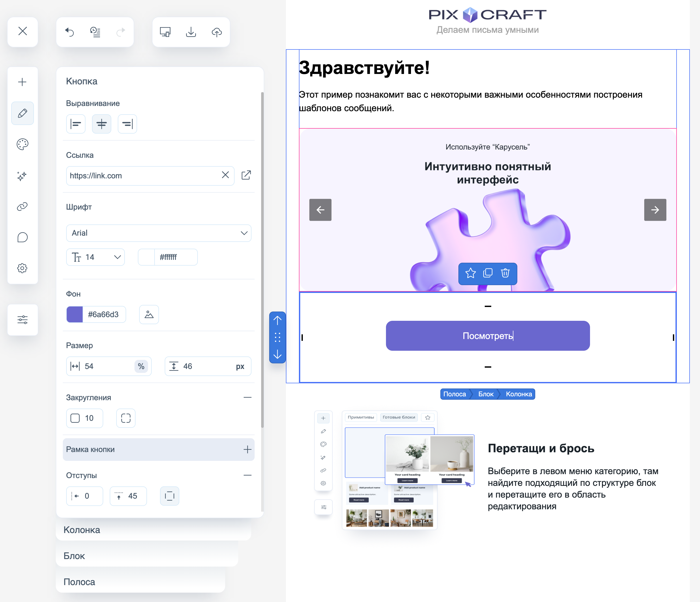This screenshot has width=700, height=602.
Task: Open the Arial font dropdown
Action: coord(158,233)
